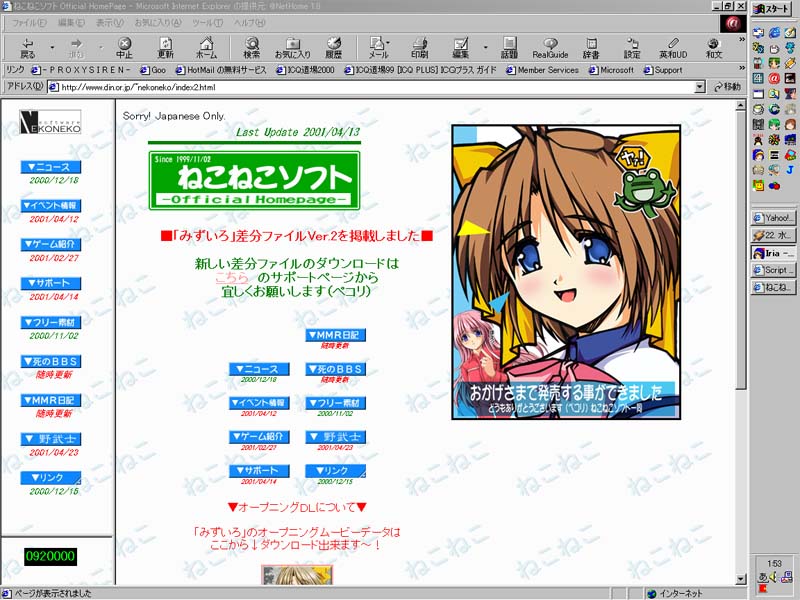Click the page vertical scrollbar thumb
The width and height of the screenshot is (800, 600).
pos(741,251)
